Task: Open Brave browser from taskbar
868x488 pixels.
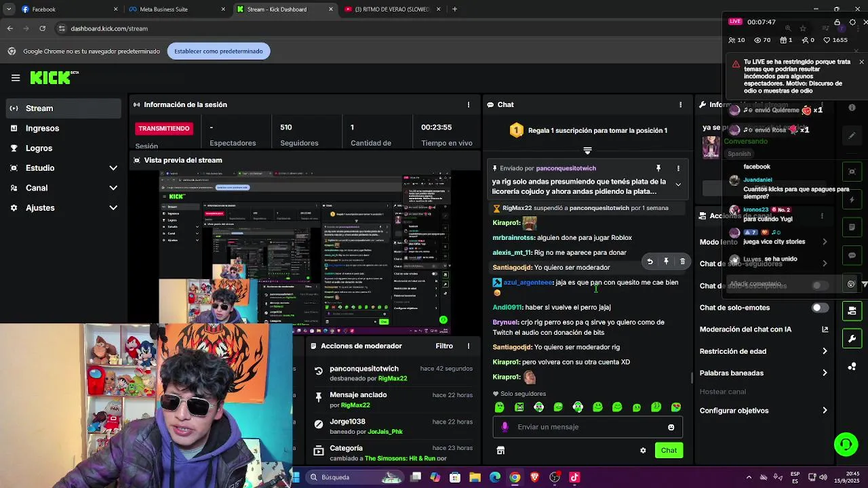Action: click(535, 477)
